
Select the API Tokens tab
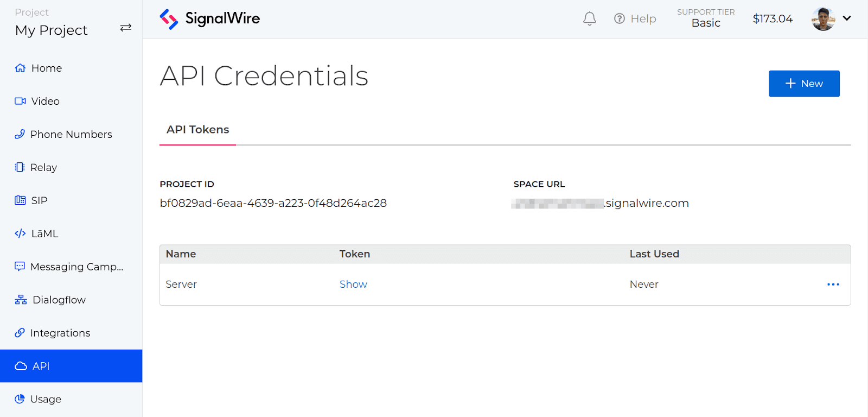coord(197,130)
